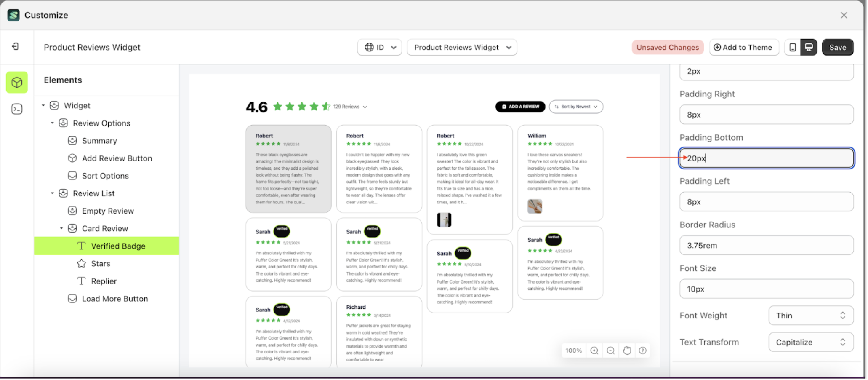Select the hand pan tool icon
Viewport: 868px width, 380px height.
627,350
